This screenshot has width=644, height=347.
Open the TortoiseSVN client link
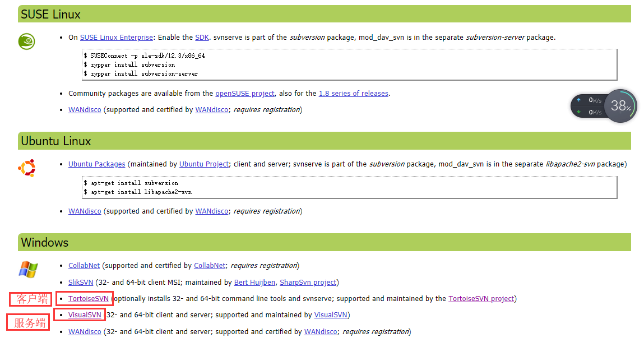[89, 299]
